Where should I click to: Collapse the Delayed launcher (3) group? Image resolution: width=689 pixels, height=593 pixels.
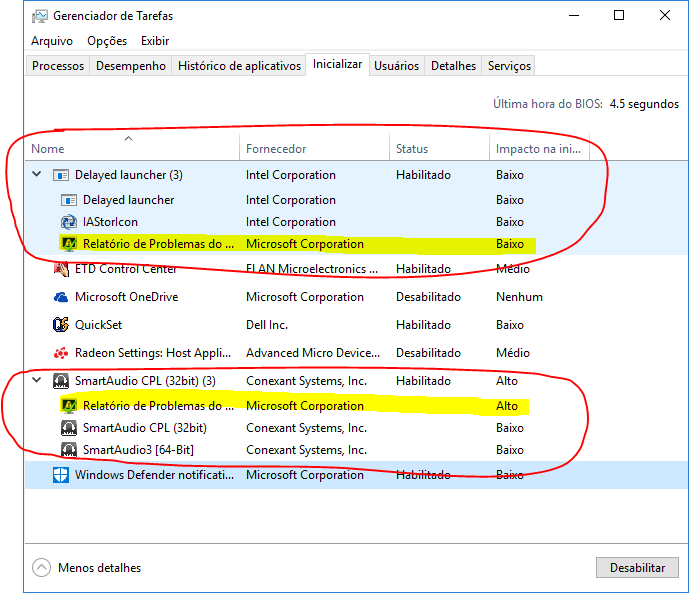(x=37, y=174)
